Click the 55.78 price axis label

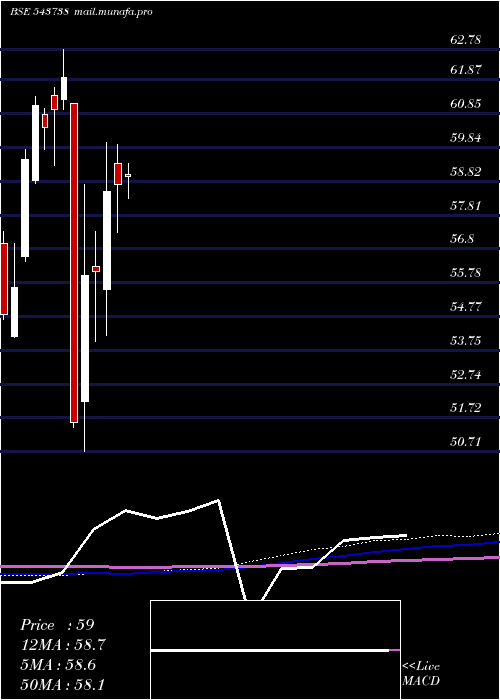(x=466, y=272)
